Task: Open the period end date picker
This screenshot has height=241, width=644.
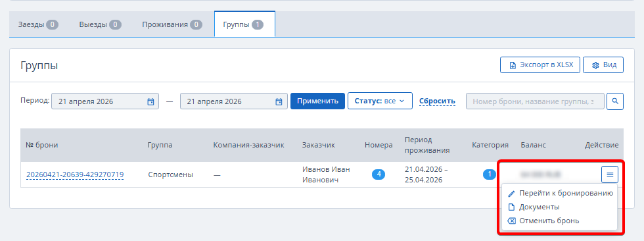Action: 233,101
